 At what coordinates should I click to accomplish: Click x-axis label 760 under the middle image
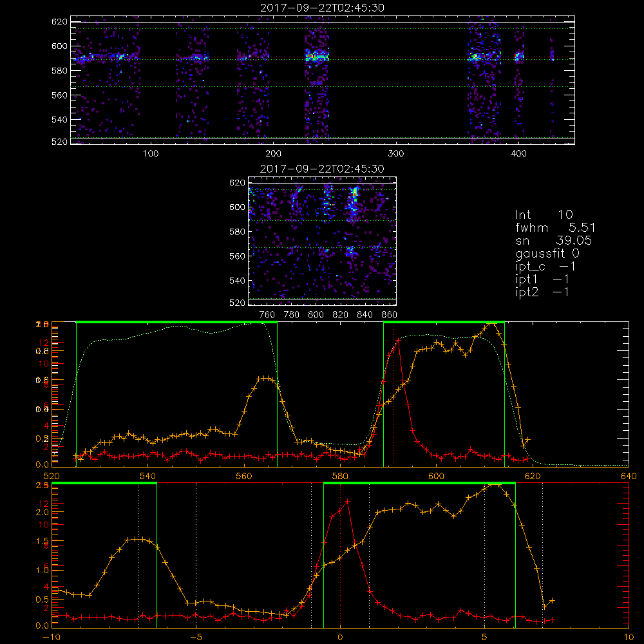click(267, 315)
